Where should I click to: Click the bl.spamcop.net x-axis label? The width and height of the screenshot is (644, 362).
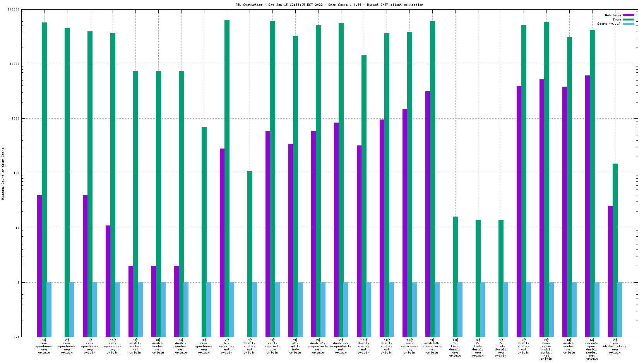point(227,346)
